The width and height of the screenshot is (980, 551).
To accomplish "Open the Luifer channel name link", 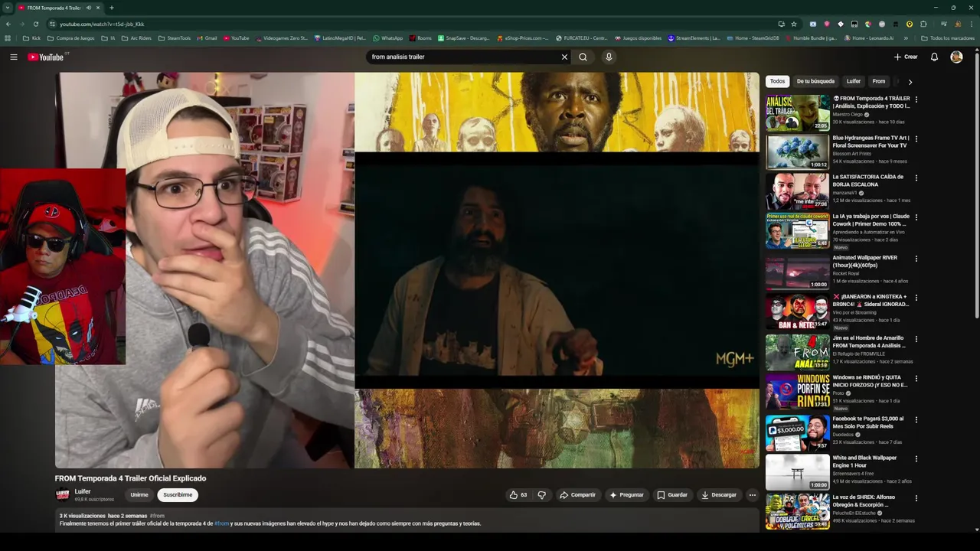I will click(83, 491).
